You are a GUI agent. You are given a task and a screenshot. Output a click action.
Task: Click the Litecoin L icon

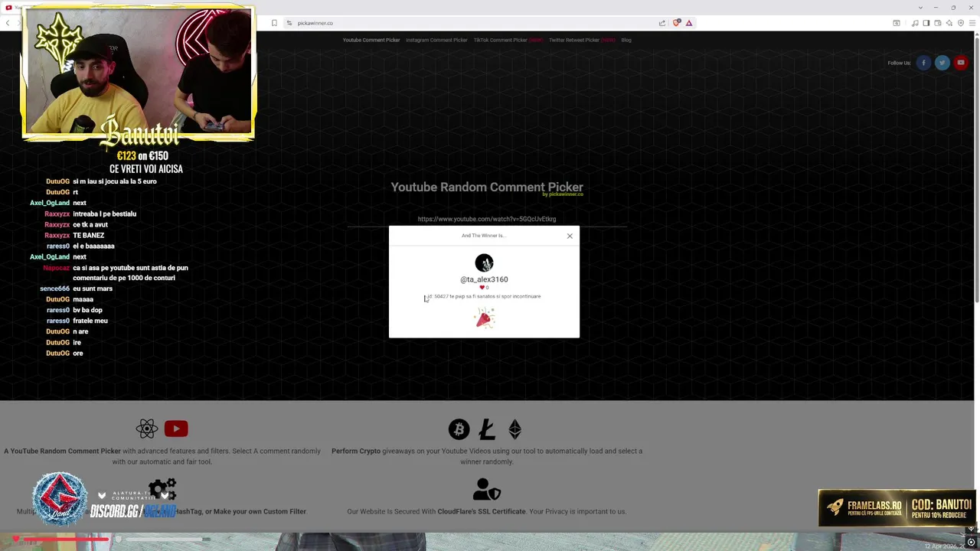point(487,429)
